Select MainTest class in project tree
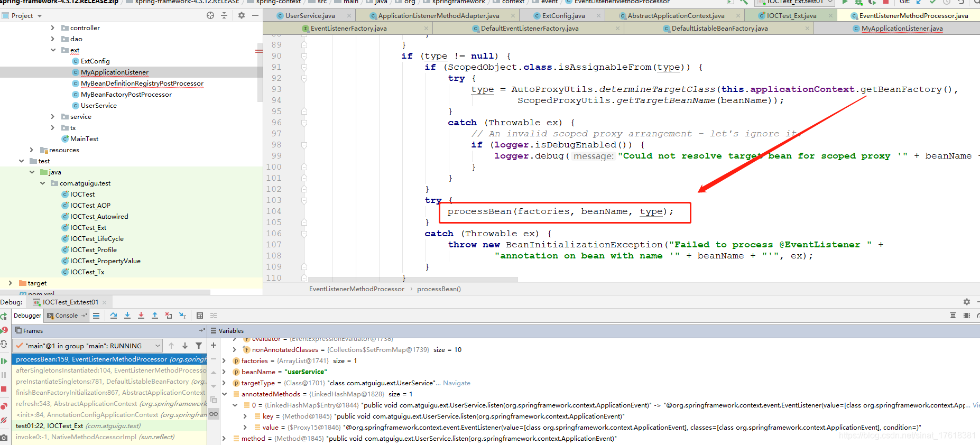 pos(84,138)
